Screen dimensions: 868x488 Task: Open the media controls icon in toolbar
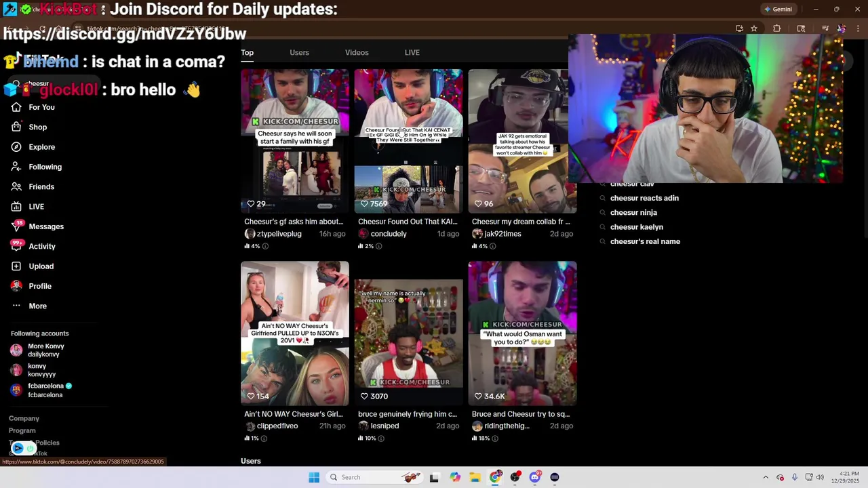[825, 28]
